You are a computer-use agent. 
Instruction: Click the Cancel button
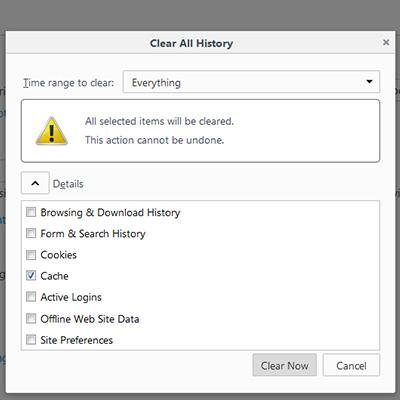click(351, 365)
